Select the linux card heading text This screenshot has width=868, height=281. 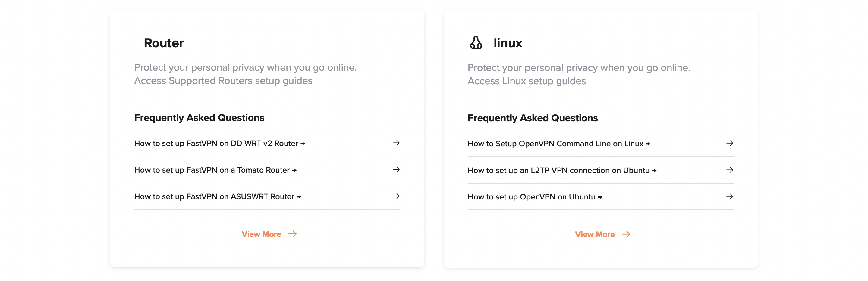[508, 43]
